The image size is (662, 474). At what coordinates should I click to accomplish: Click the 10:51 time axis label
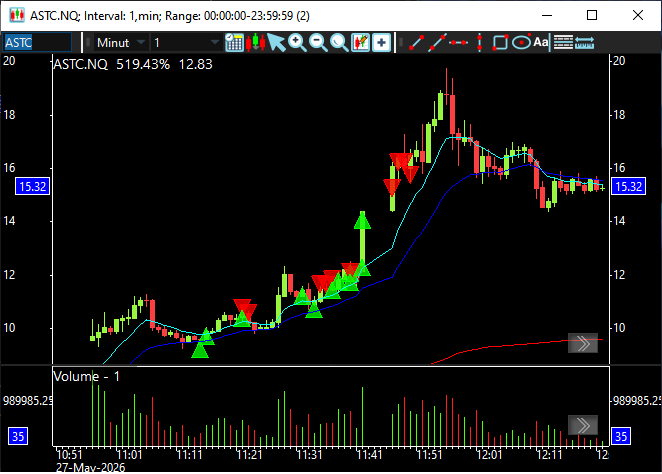pos(69,455)
